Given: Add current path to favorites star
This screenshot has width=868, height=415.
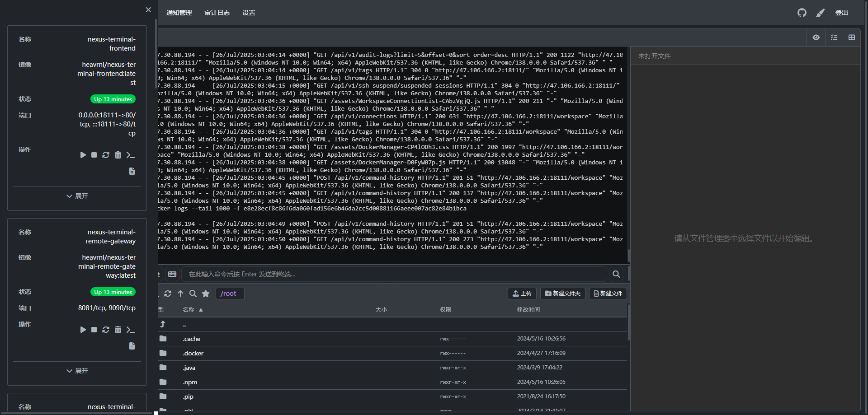Looking at the screenshot, I should pyautogui.click(x=206, y=294).
